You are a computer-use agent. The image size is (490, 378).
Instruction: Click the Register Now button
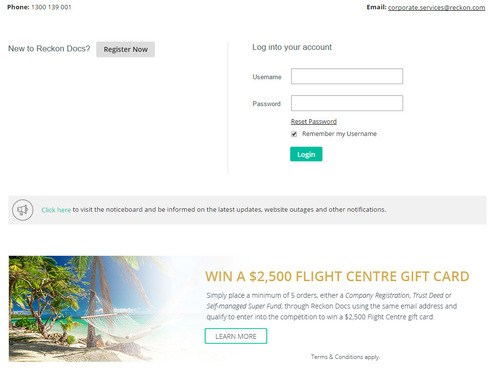[125, 49]
